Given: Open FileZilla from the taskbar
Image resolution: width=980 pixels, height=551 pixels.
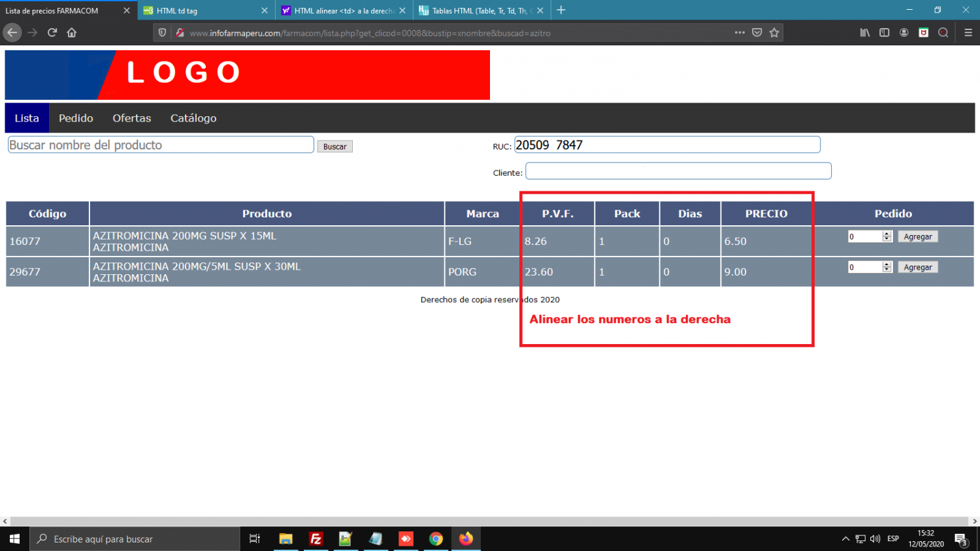Looking at the screenshot, I should 316,539.
